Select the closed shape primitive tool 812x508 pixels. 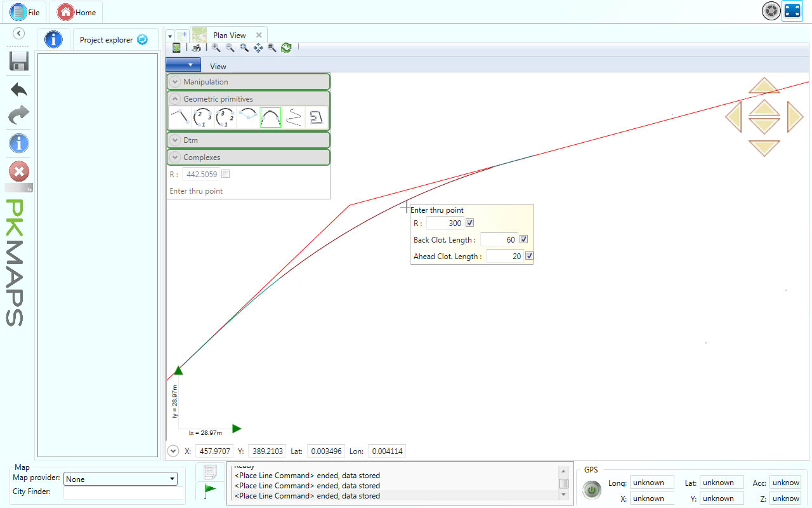pyautogui.click(x=316, y=117)
